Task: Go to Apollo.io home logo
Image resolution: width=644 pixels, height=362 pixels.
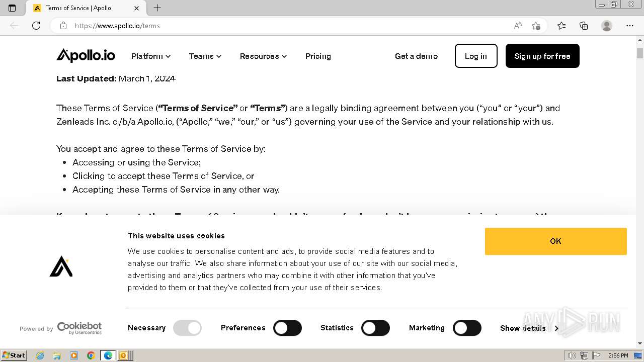Action: pyautogui.click(x=86, y=55)
